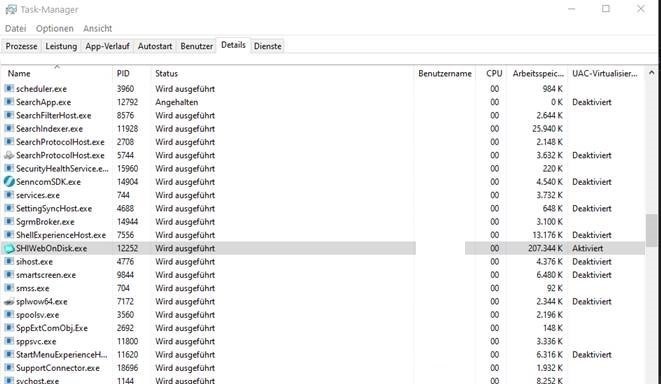Select the svchost.exe process name
The width and height of the screenshot is (661, 384).
point(38,380)
